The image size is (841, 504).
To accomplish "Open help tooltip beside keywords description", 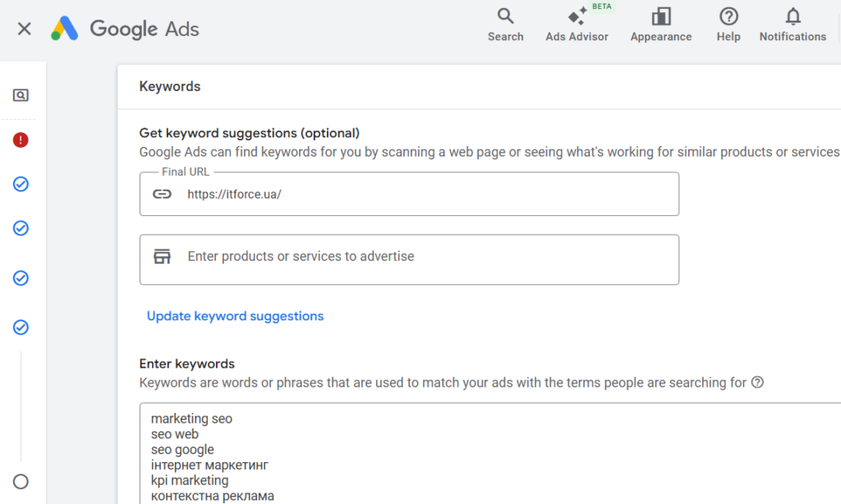I will (x=757, y=383).
